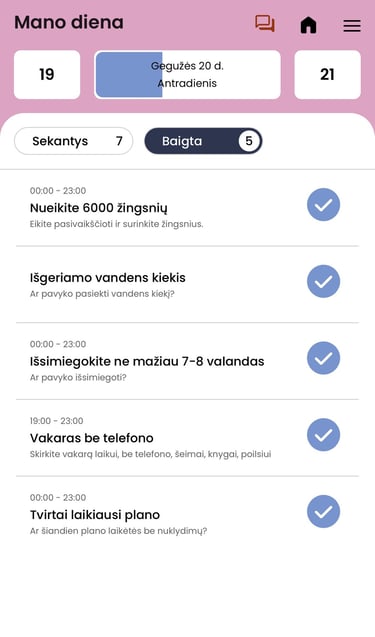Screen dimensions: 375x637
Task: Open the chat messages icon
Action: click(265, 24)
